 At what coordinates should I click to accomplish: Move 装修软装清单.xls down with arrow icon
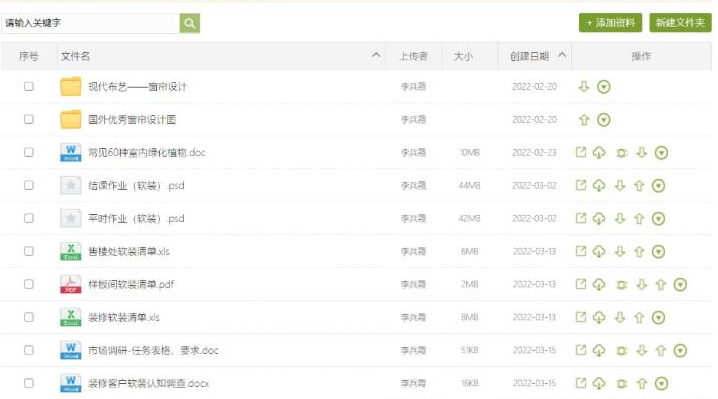coord(620,317)
